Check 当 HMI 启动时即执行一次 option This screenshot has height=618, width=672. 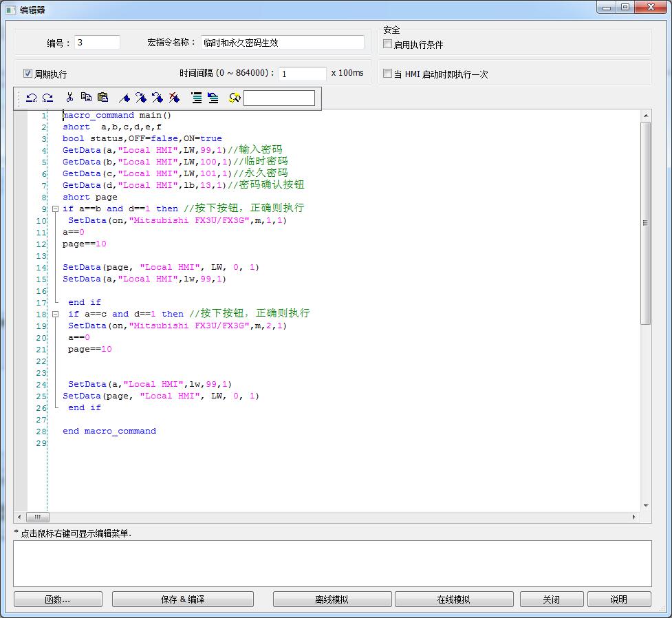point(388,74)
